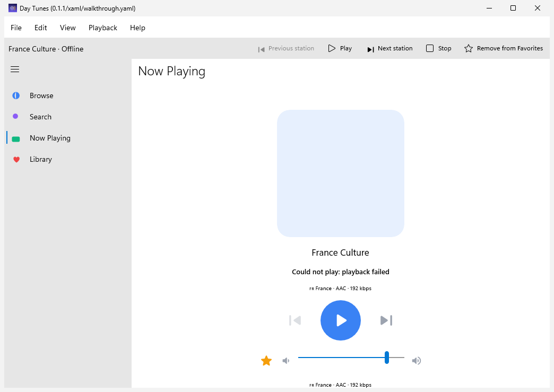Open the File menu
This screenshot has width=554, height=392.
coord(16,28)
